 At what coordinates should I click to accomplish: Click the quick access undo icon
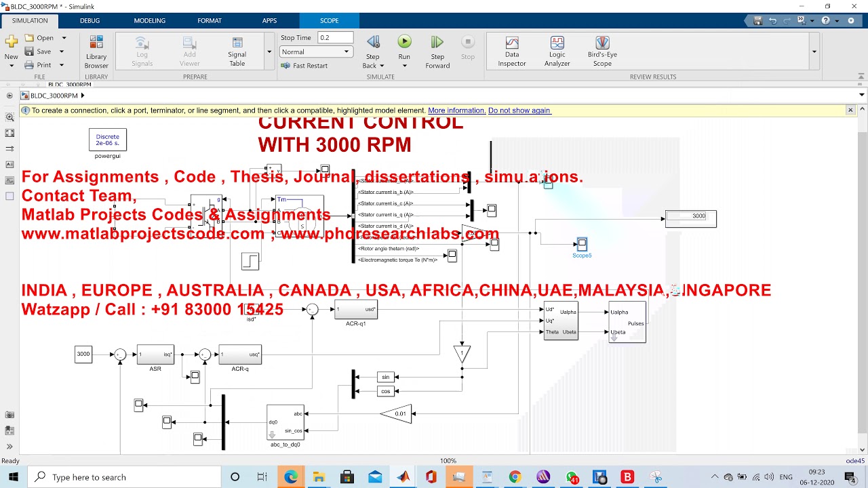pyautogui.click(x=772, y=21)
